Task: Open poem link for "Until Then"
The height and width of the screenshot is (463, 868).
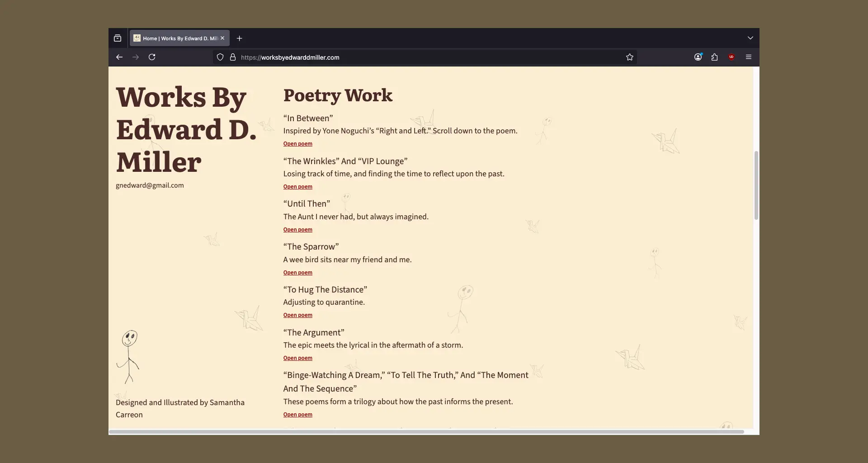Action: point(298,230)
